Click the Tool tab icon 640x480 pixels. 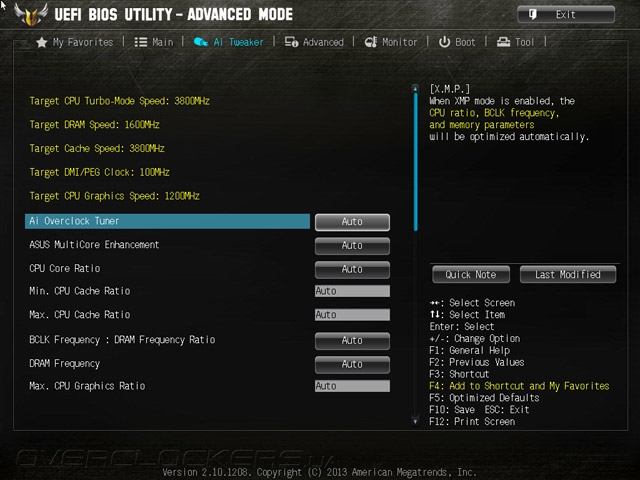[x=503, y=42]
